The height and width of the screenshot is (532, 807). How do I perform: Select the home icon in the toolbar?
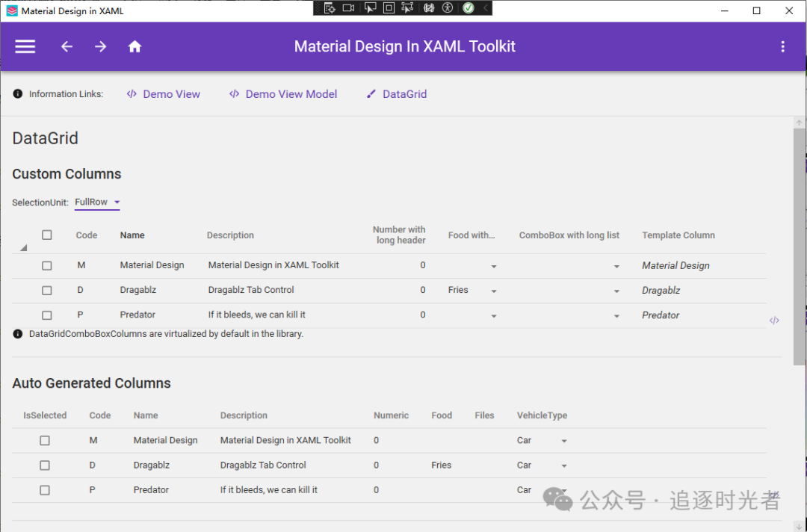tap(134, 46)
